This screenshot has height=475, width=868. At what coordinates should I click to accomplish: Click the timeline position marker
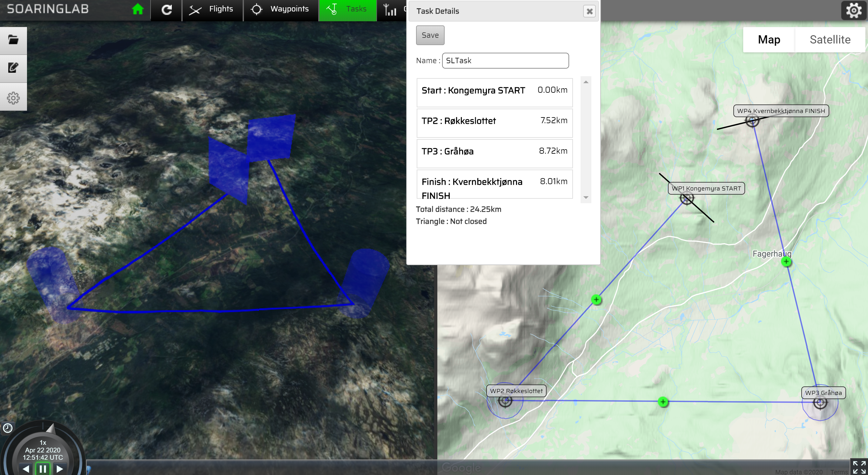[89, 469]
